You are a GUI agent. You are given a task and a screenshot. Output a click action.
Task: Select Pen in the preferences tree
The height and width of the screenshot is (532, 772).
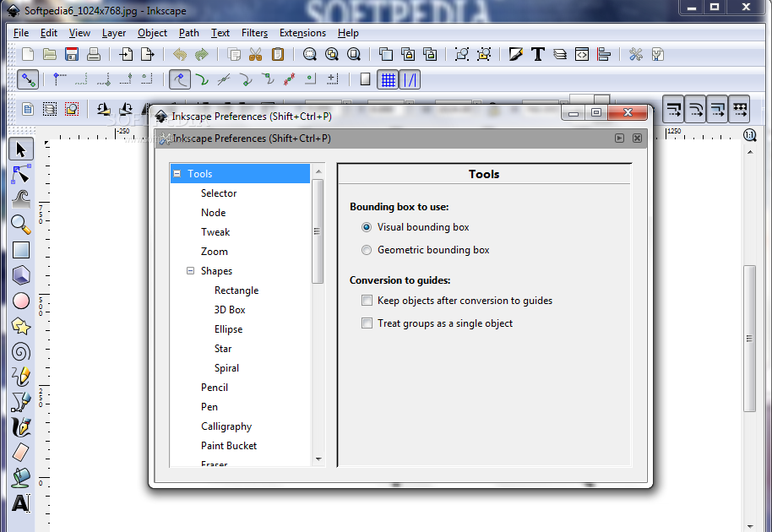tap(209, 407)
